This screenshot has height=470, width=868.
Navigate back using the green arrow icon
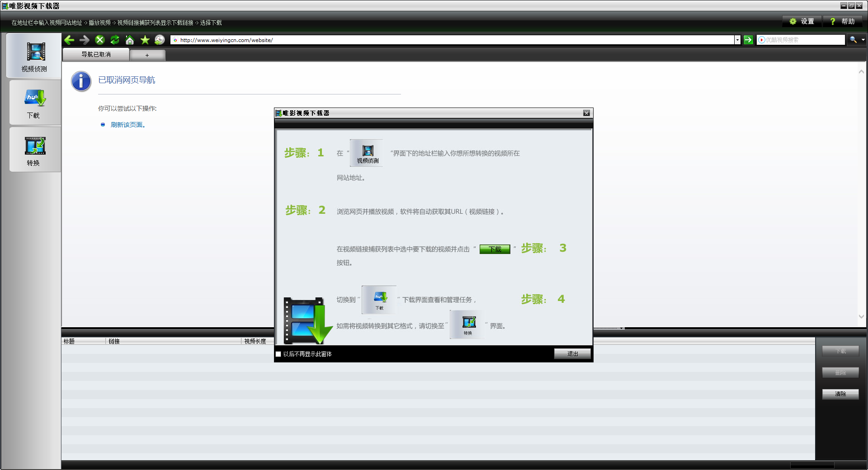69,40
